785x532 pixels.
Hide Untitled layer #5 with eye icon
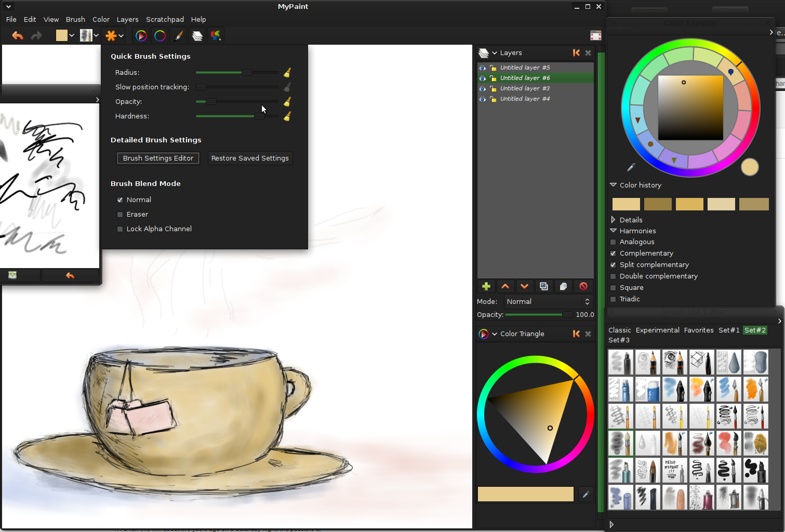point(483,68)
